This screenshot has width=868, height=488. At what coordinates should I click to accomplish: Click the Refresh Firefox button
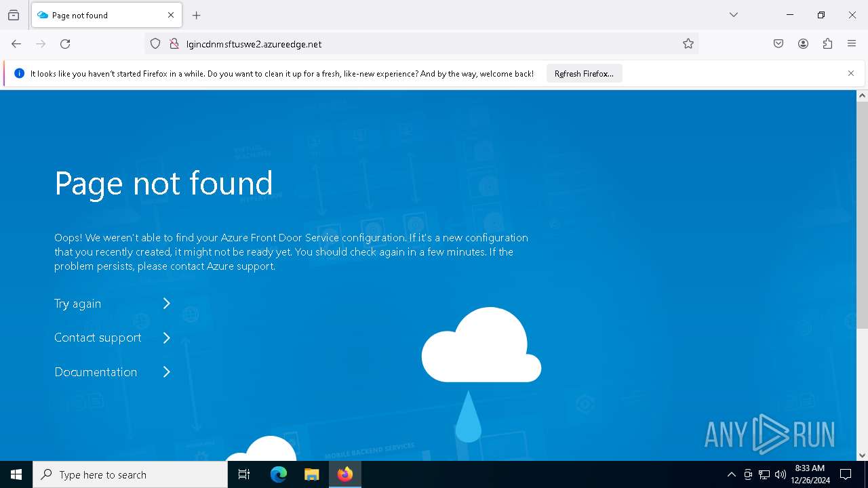584,73
